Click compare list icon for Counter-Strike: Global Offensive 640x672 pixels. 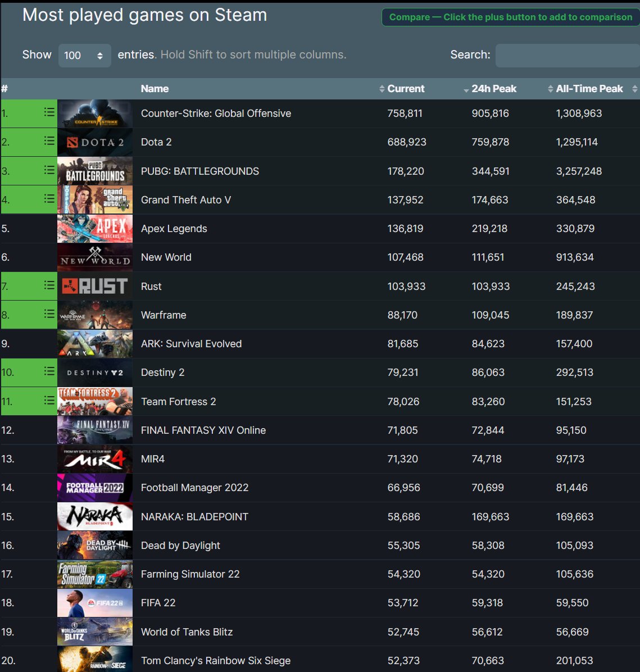(49, 112)
